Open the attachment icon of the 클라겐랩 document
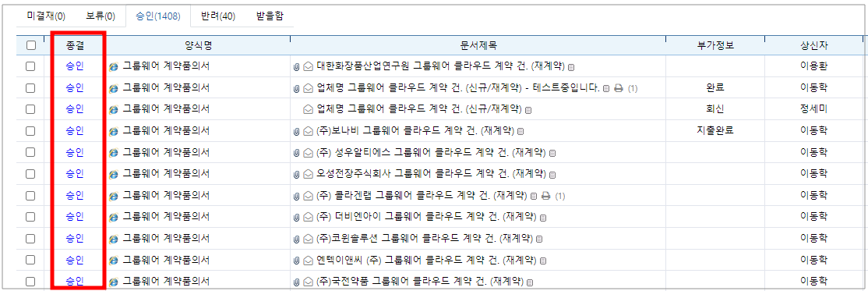 (x=296, y=196)
